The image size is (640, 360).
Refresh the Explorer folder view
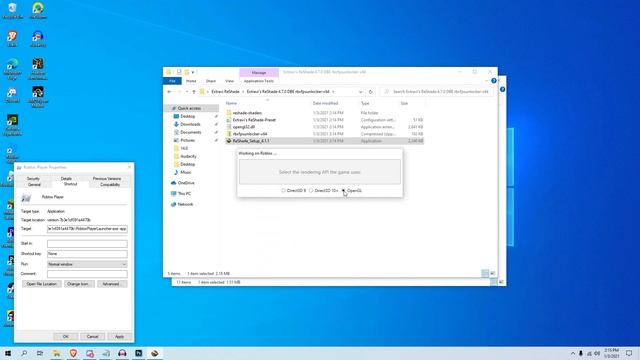point(371,92)
